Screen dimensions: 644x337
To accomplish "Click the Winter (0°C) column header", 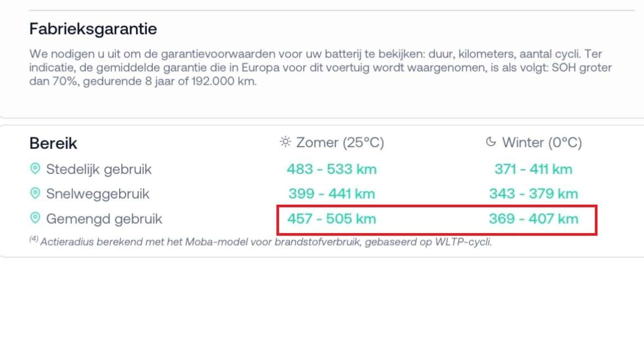I will point(542,143).
